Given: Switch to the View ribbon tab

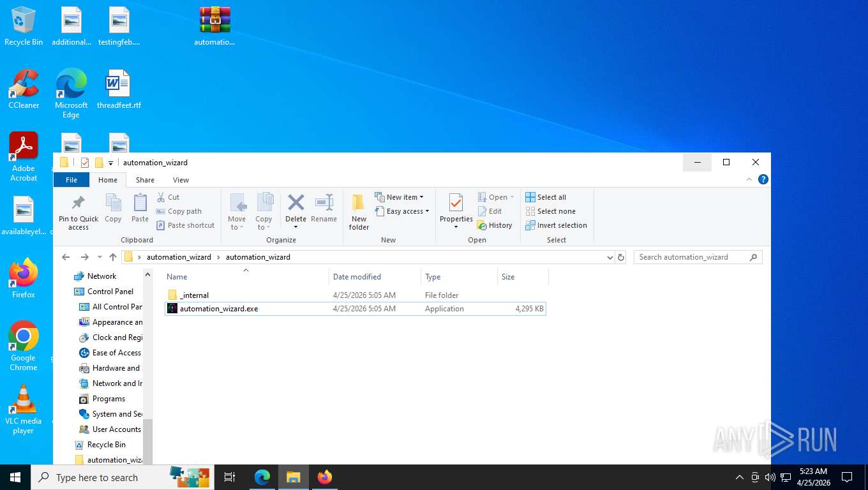Looking at the screenshot, I should [x=181, y=180].
